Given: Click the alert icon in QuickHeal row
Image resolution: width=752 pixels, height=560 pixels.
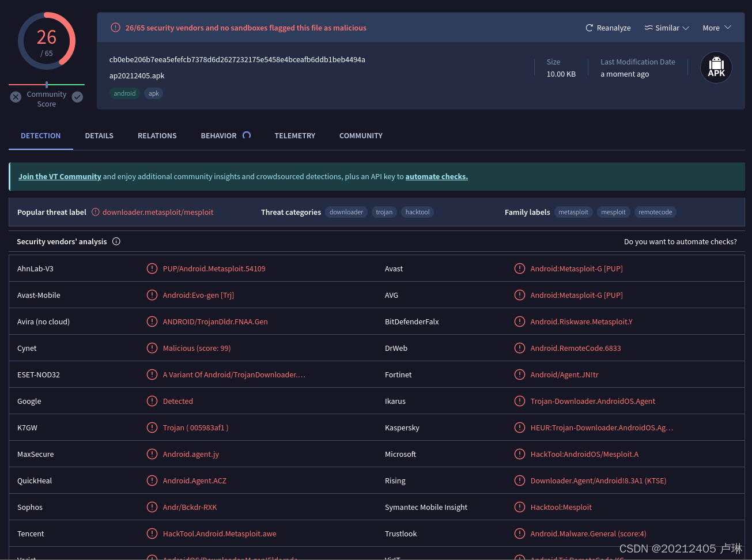Looking at the screenshot, I should click(152, 480).
